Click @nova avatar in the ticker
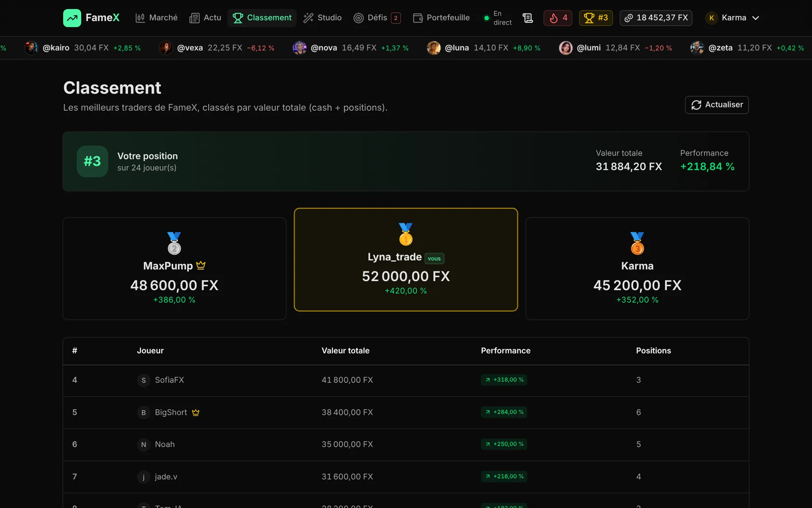 tap(300, 48)
